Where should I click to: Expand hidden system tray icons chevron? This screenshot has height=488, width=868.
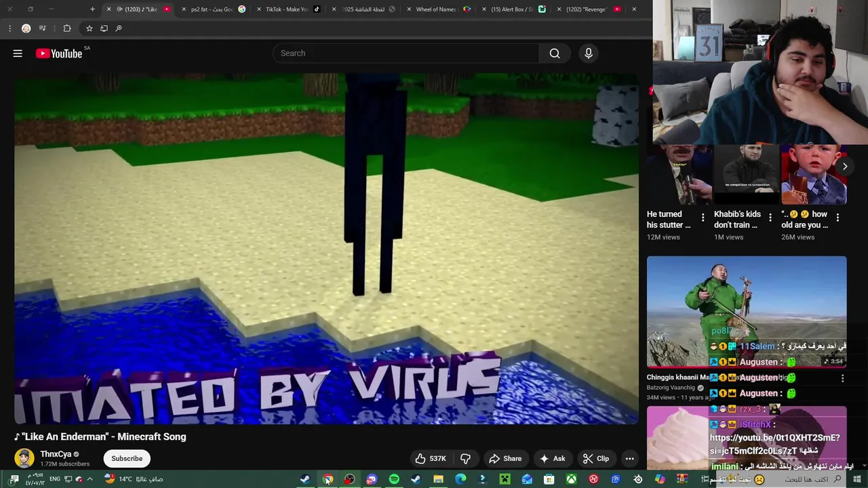pos(90,479)
